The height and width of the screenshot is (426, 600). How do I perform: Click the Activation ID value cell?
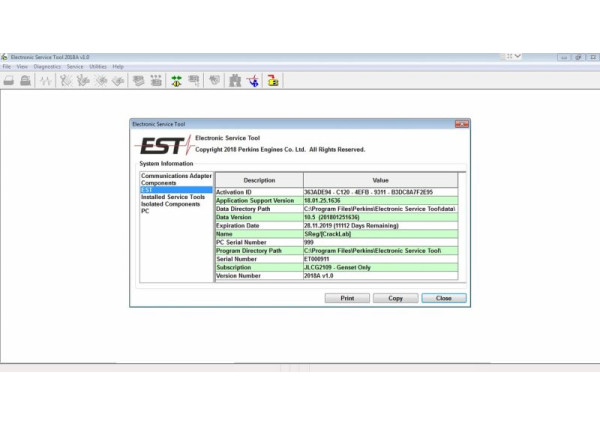point(380,191)
